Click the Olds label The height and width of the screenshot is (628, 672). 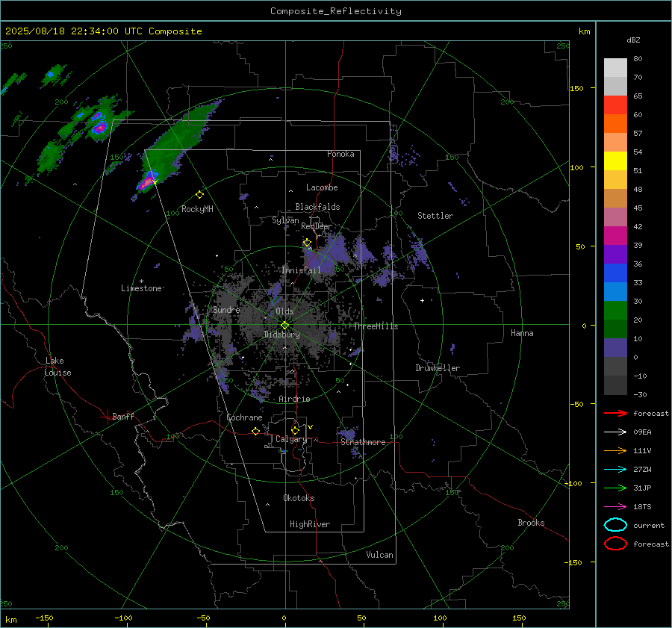point(284,311)
